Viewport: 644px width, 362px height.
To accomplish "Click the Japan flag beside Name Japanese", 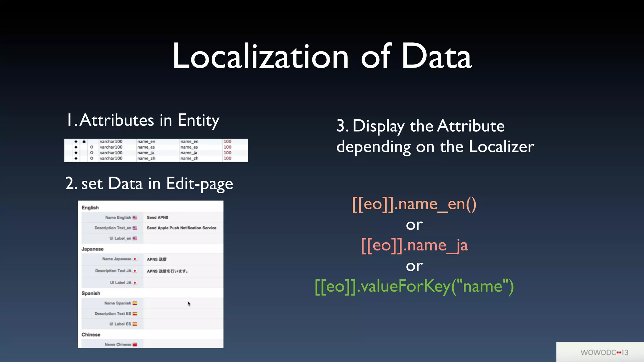I will coord(135,259).
